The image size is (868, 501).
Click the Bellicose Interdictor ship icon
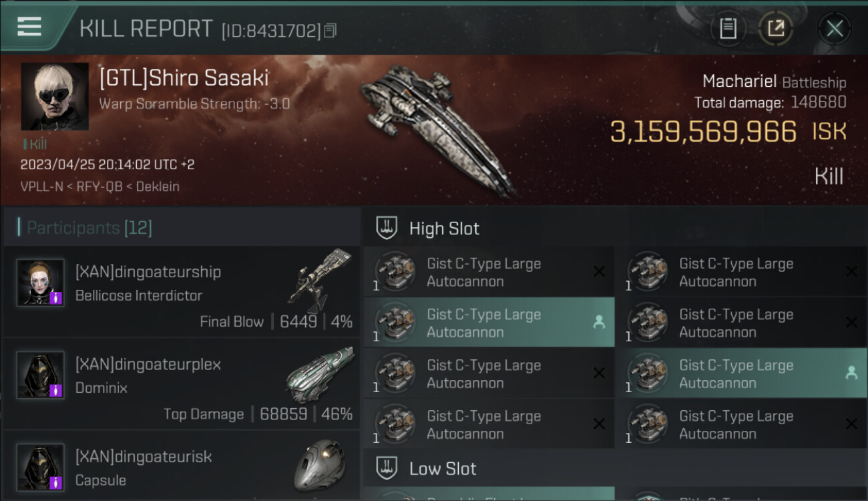pos(320,279)
